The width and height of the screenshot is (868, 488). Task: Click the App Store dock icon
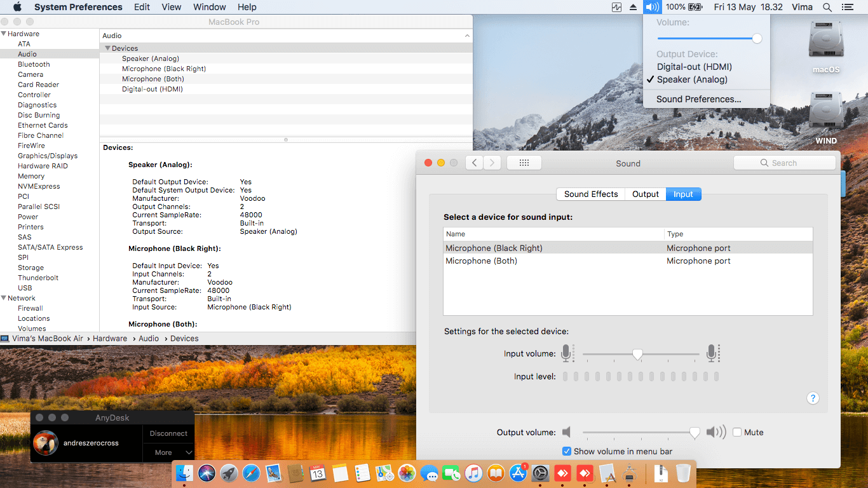click(x=519, y=473)
